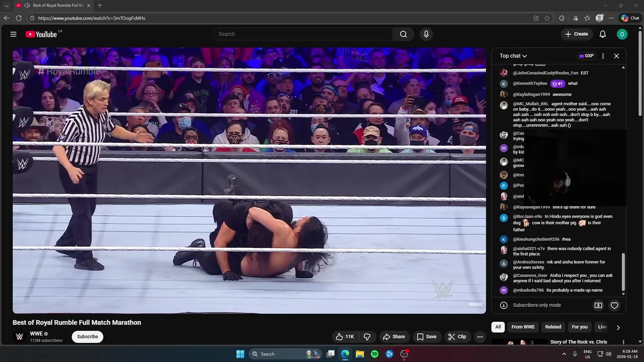Create a Clip of the video
Viewport: 644px width, 362px height.
(457, 337)
